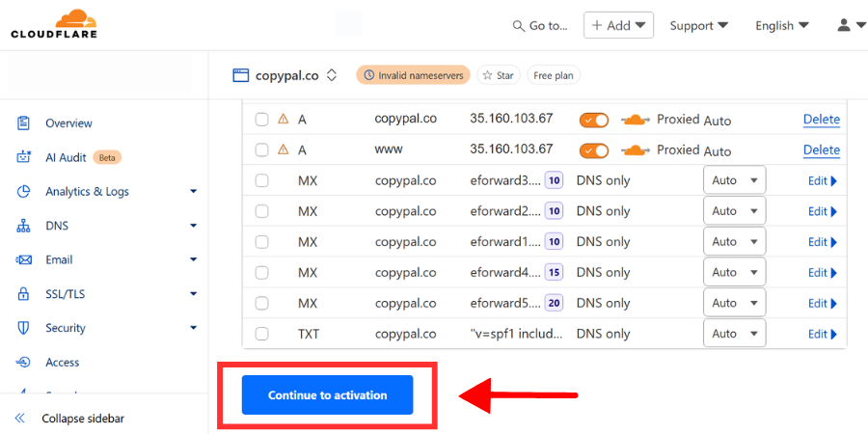
Task: Open the copypal.co domain switcher
Action: pos(332,75)
